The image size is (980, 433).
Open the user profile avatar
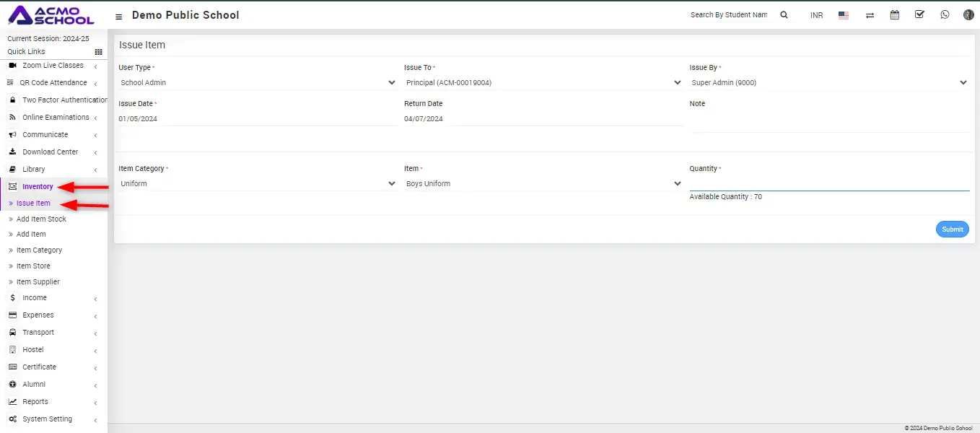968,14
